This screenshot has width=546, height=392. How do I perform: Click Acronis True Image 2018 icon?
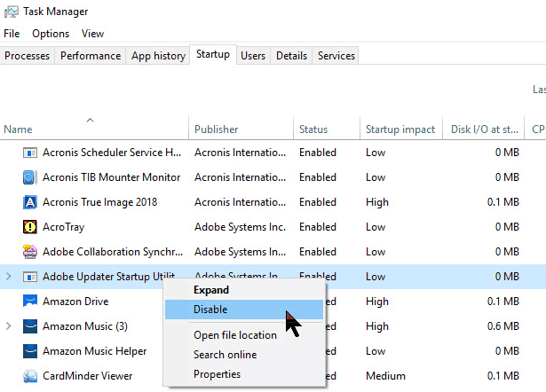[x=30, y=202]
